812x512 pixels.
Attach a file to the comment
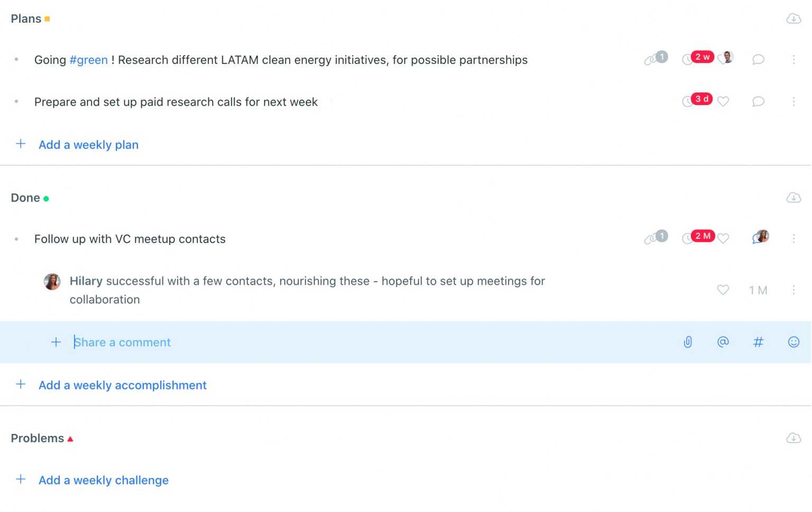[687, 342]
